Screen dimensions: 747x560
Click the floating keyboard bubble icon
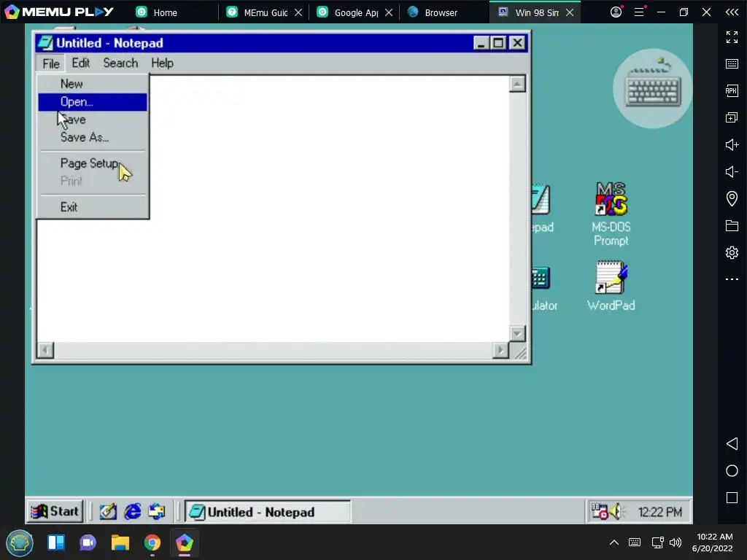tap(653, 88)
